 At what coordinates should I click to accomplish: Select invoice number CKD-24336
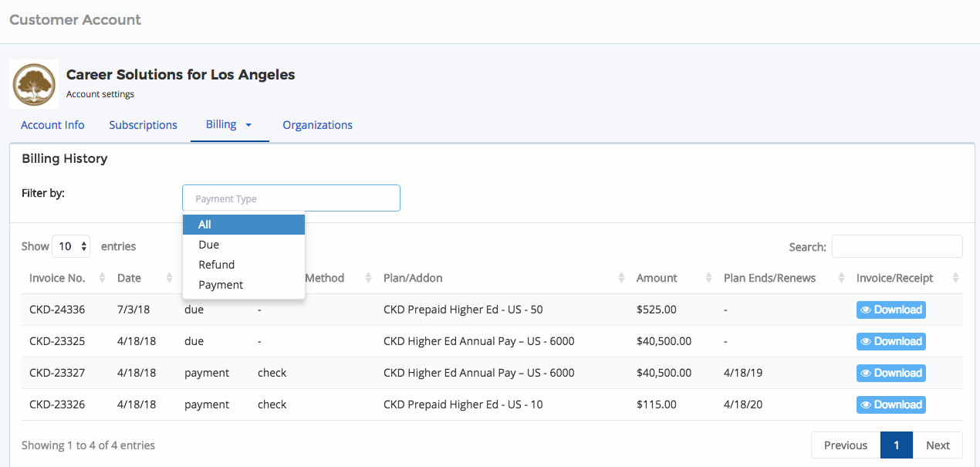57,310
